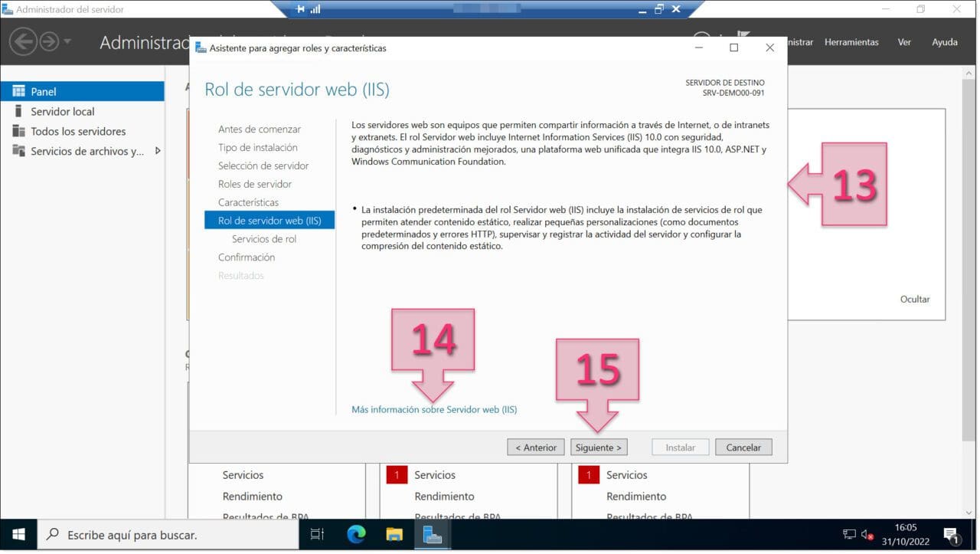Click Servicios in the first dashboard tile
Image resolution: width=980 pixels, height=554 pixels.
pyautogui.click(x=243, y=475)
